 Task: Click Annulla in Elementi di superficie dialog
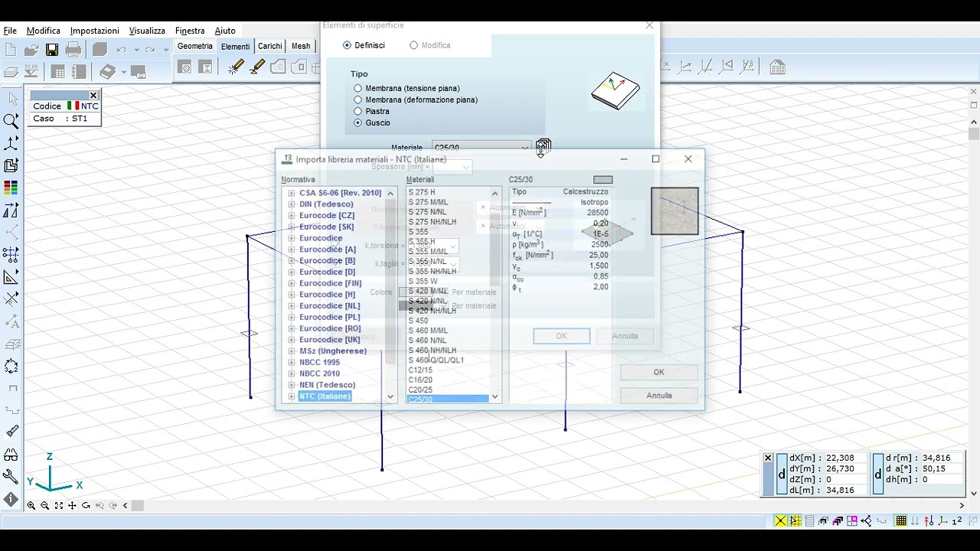tap(625, 336)
